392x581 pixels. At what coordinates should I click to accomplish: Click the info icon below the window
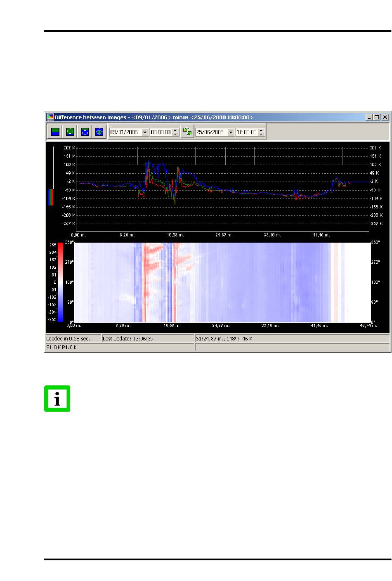point(57,399)
